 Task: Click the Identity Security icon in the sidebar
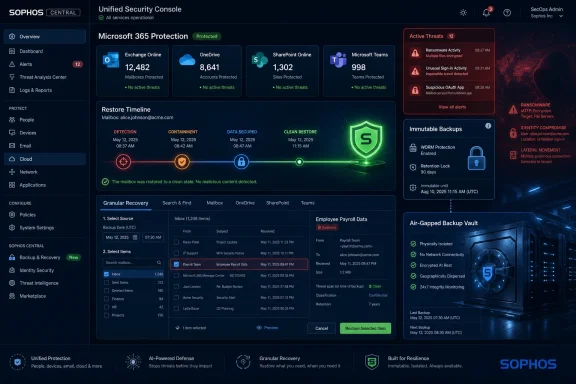click(x=12, y=270)
